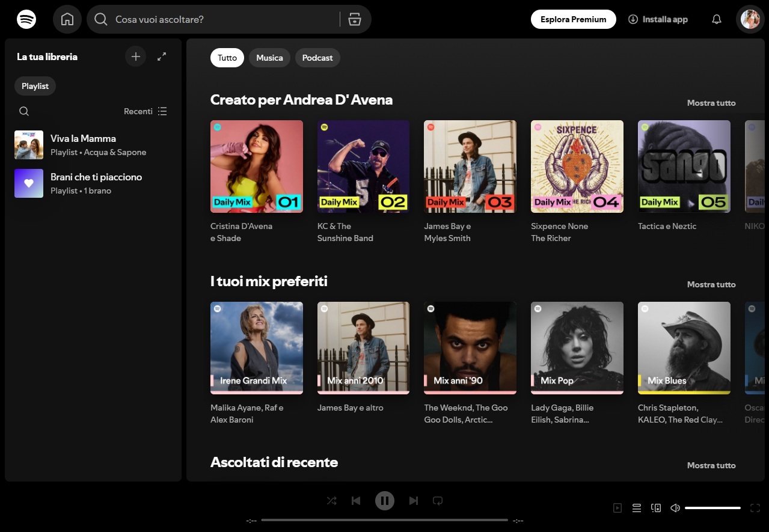Viewport: 769px width, 532px height.
Task: Toggle repeat mode
Action: (438, 500)
